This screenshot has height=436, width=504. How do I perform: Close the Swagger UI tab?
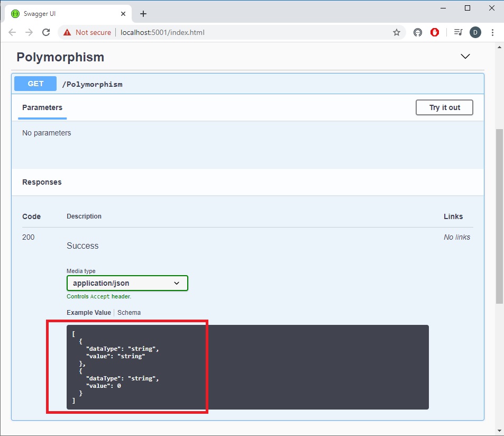pyautogui.click(x=123, y=14)
